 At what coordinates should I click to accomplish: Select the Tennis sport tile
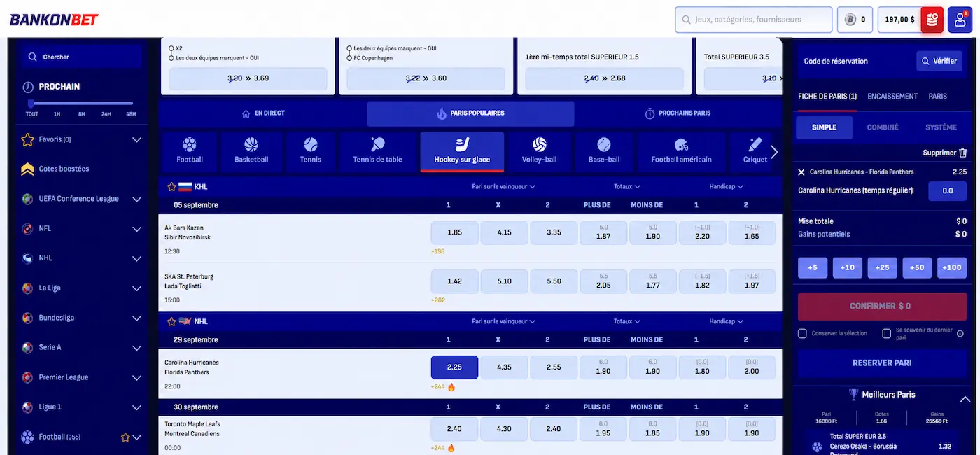311,150
